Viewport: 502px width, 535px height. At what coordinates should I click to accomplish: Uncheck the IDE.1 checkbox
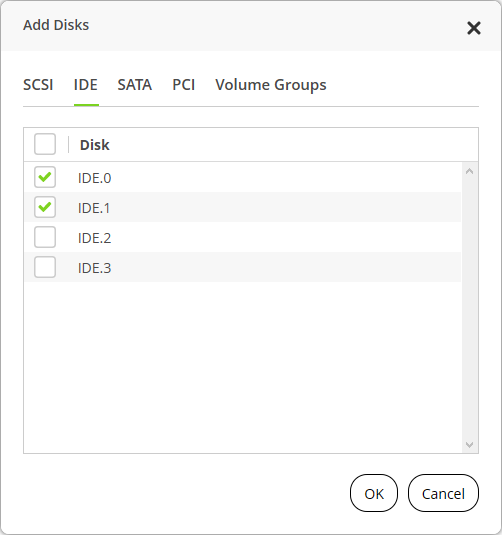pyautogui.click(x=45, y=207)
